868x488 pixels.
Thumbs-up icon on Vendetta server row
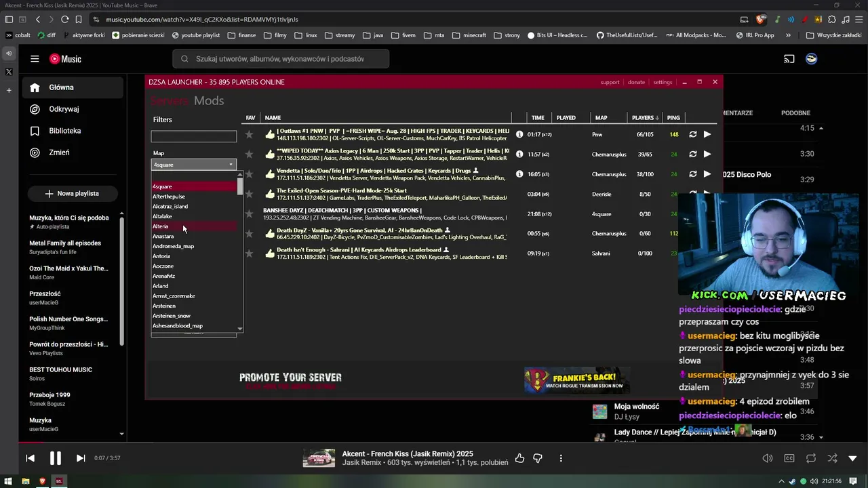pyautogui.click(x=270, y=174)
